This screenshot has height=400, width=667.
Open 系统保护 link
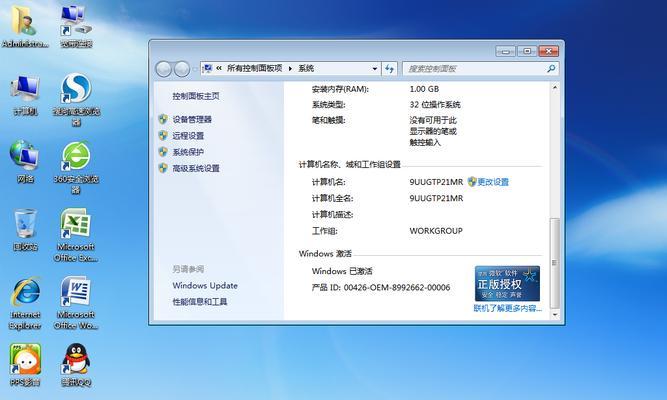click(x=188, y=152)
